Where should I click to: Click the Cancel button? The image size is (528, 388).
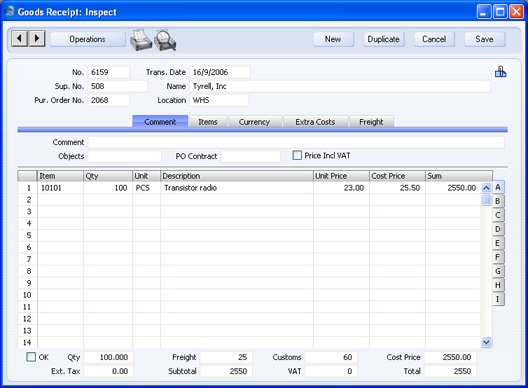pos(434,39)
